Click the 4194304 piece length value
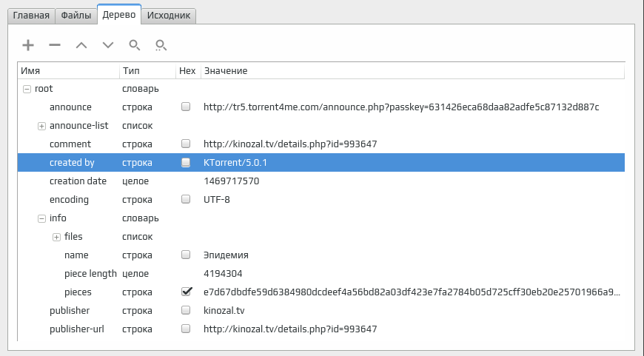Screen dimensions: 644x356 (x=223, y=273)
